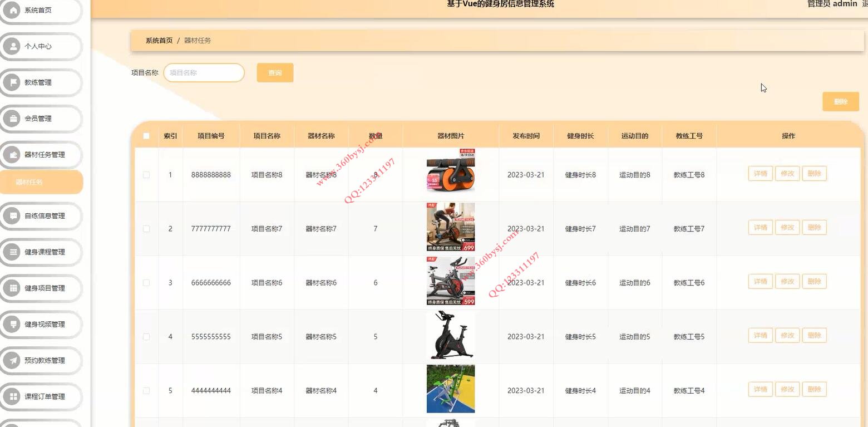Click the flag icon beside 教练管理
Viewport: 868px width, 427px height.
12,82
